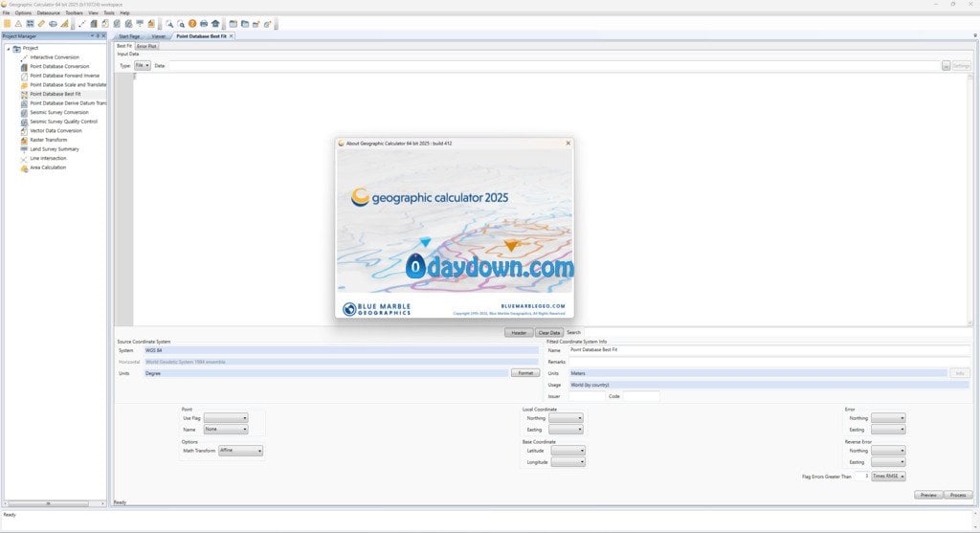Open the Local Coordinate Northing dropdown
This screenshot has height=533, width=980.
(x=566, y=418)
